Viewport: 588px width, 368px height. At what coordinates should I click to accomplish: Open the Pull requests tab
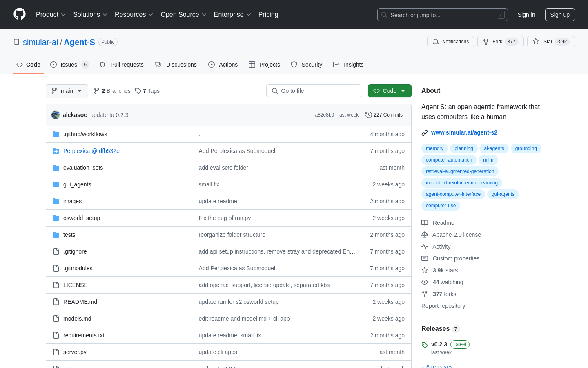tap(121, 65)
